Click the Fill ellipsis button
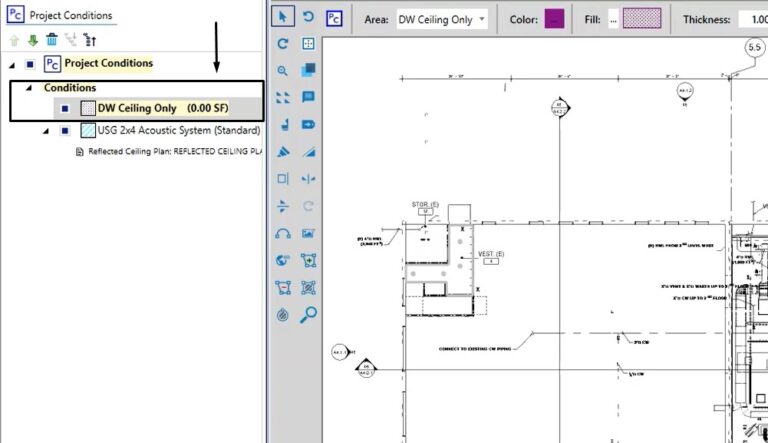The width and height of the screenshot is (768, 443). click(x=613, y=20)
